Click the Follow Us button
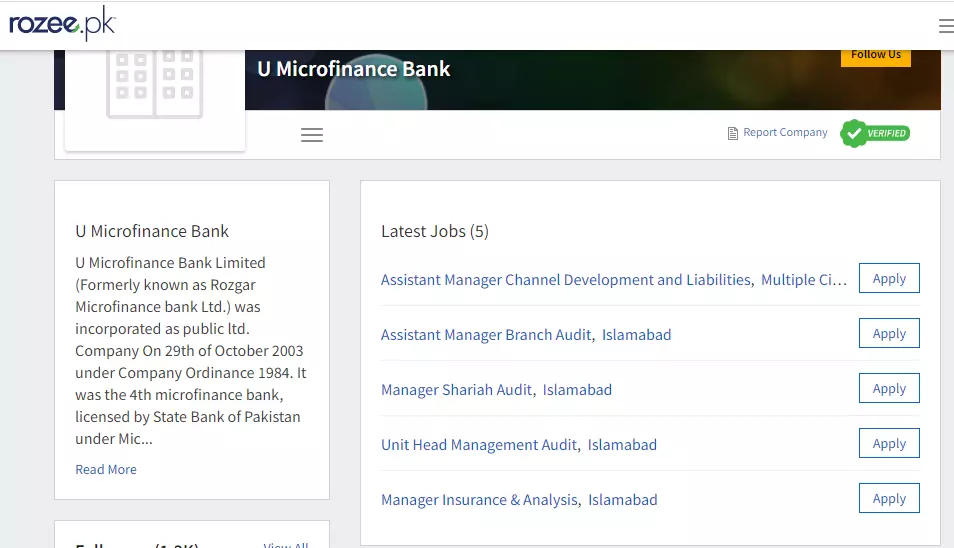 click(x=876, y=56)
